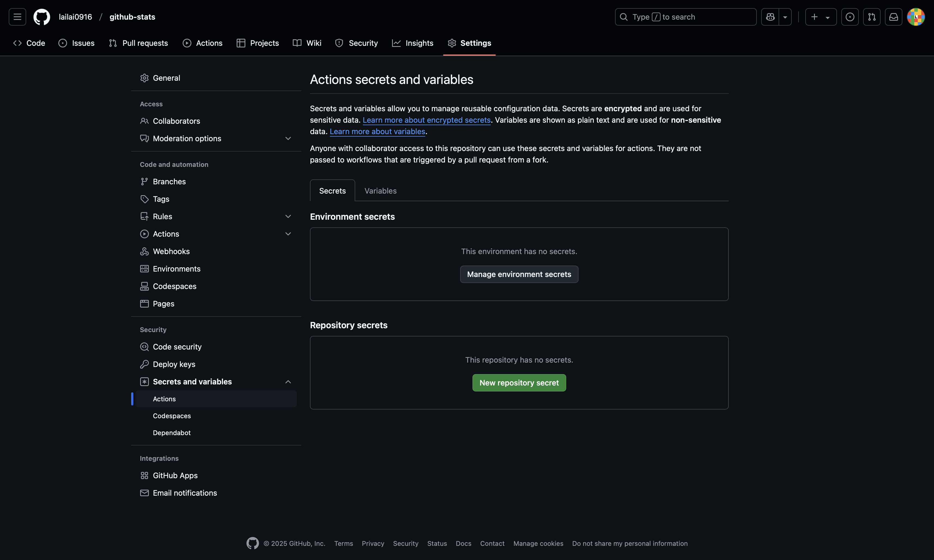Open Email notifications settings
The image size is (934, 560).
point(216,493)
